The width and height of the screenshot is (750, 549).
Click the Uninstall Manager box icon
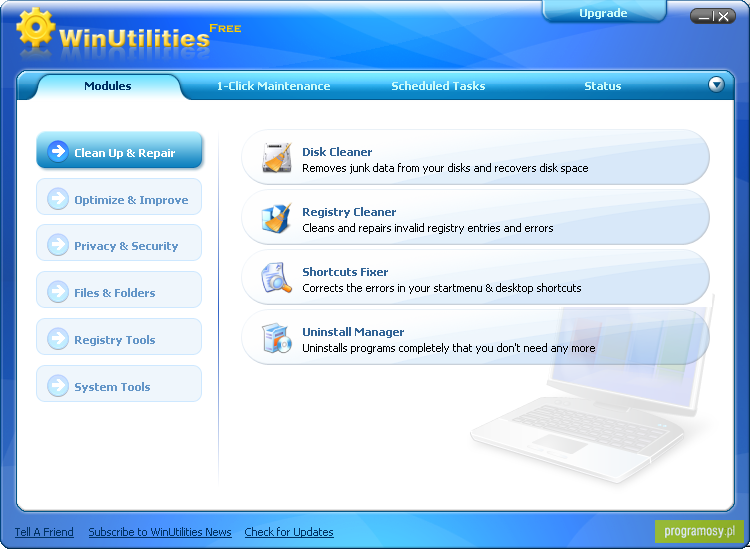(276, 338)
